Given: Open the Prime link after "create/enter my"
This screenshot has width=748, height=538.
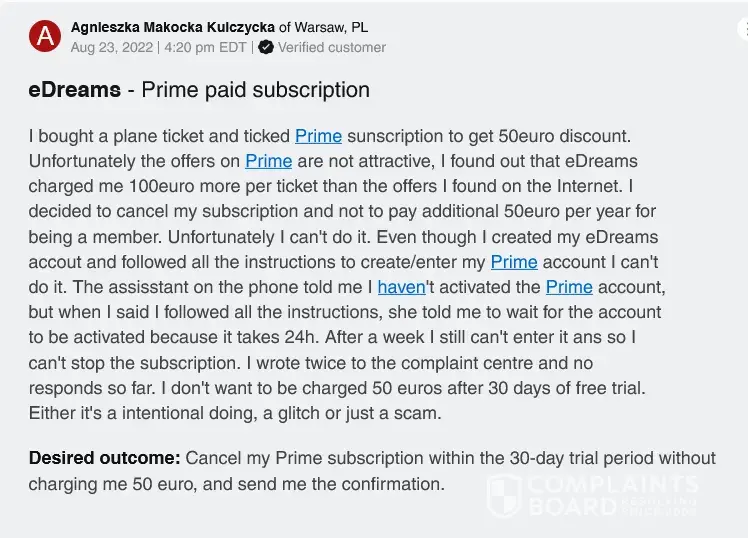Looking at the screenshot, I should (x=514, y=262).
